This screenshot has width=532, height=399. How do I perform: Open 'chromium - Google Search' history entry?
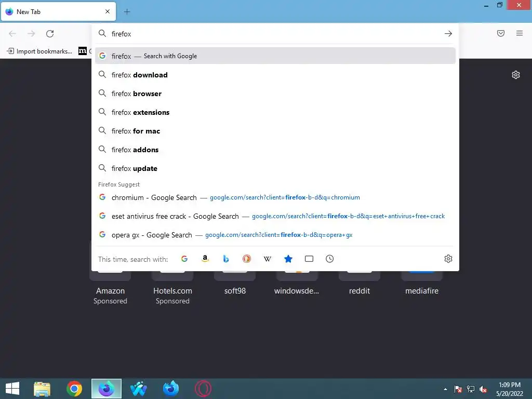[x=275, y=197]
